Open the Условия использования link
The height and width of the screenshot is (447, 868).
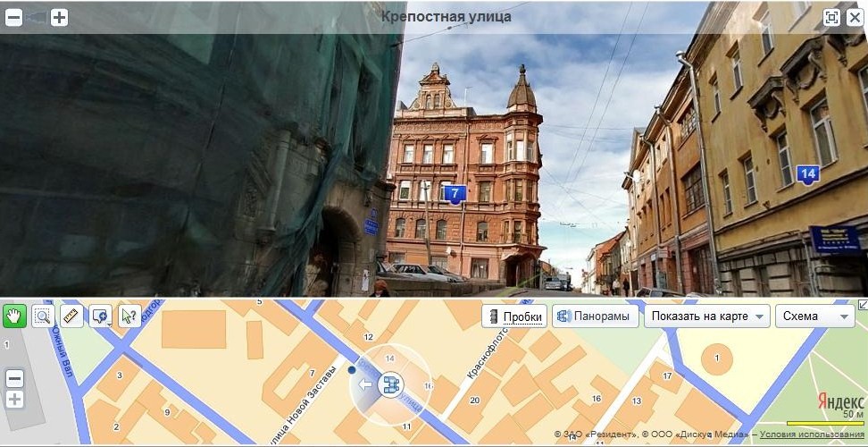(x=812, y=434)
